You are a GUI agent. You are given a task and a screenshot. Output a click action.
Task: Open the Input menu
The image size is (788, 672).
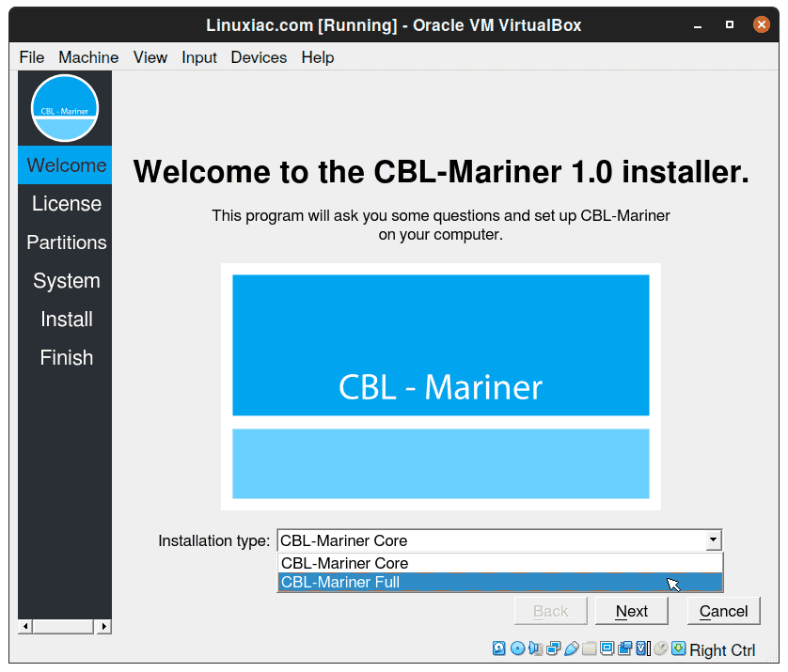point(199,57)
